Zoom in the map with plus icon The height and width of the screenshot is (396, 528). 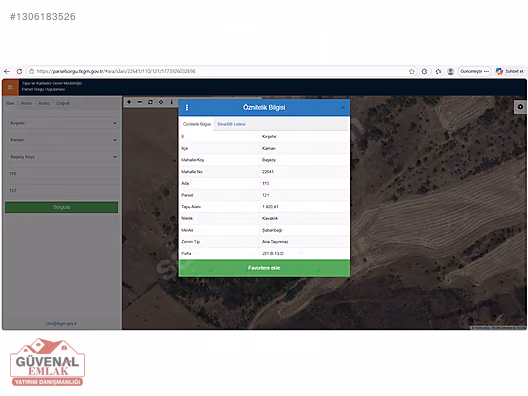129,102
